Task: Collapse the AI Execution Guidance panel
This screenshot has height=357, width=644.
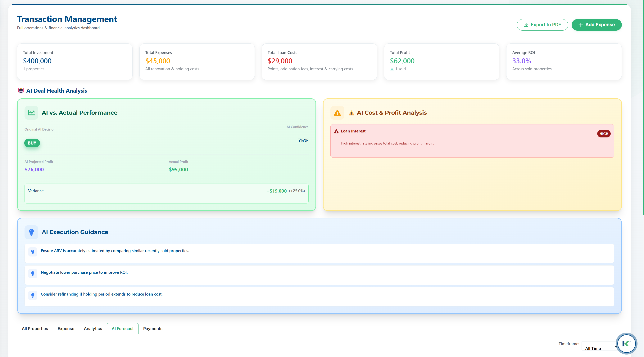Action: [75, 232]
